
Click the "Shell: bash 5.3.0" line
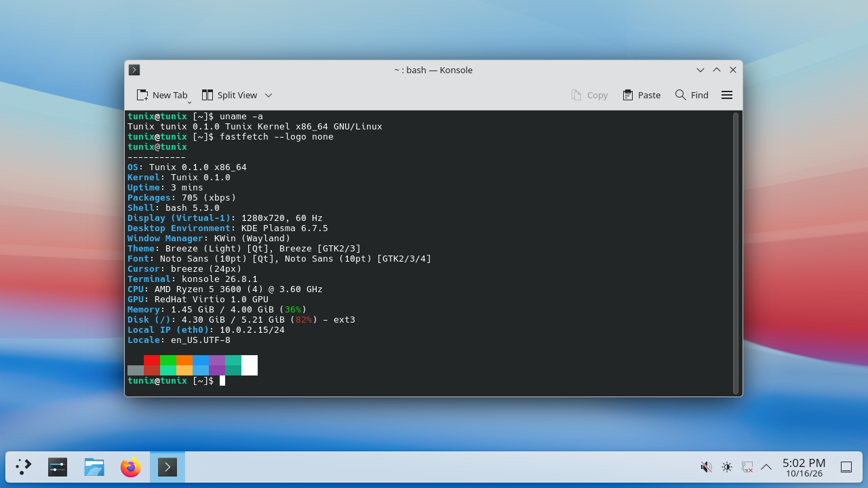pyautogui.click(x=174, y=208)
